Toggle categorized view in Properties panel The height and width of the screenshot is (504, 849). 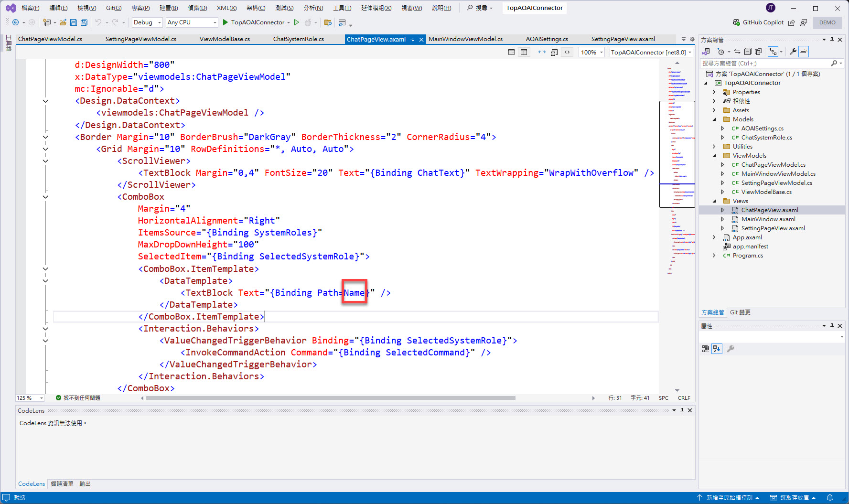click(x=706, y=349)
